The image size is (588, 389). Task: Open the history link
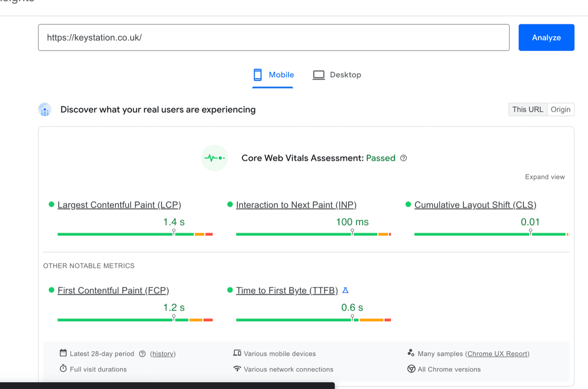(163, 354)
